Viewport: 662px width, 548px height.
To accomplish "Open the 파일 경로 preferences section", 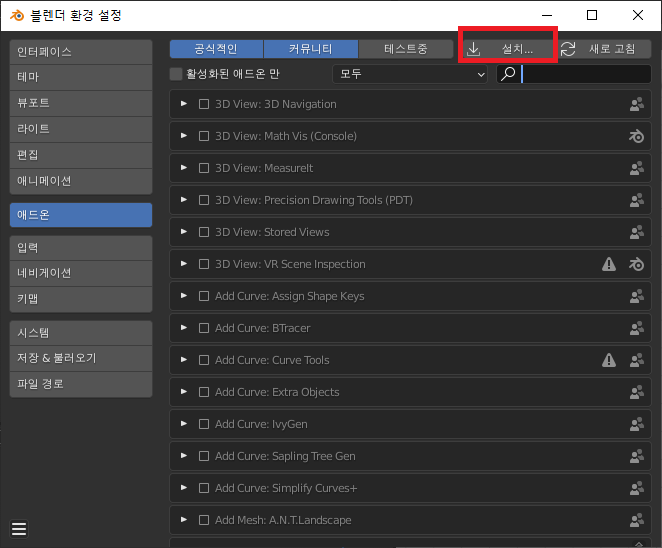I will coord(81,384).
